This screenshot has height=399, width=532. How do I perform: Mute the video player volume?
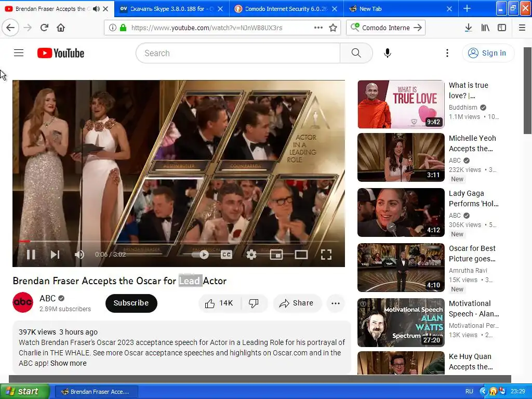point(79,255)
